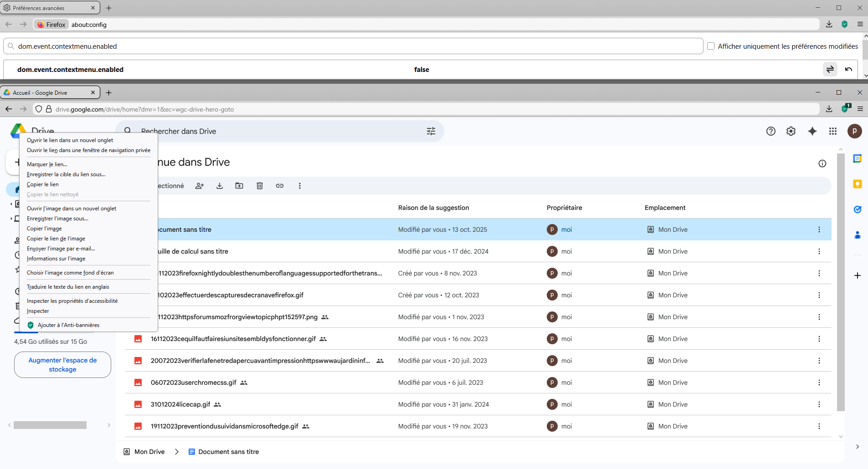Click the sidebar horizontal scrollbar thumb

pyautogui.click(x=50, y=425)
